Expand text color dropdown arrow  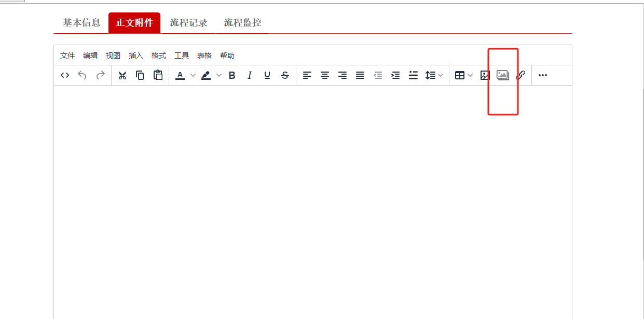point(193,75)
